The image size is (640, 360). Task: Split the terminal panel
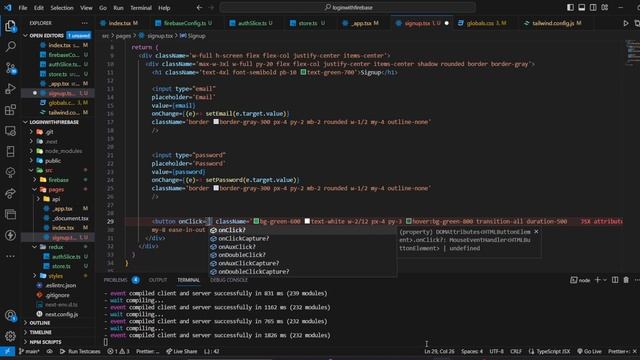coord(615,280)
